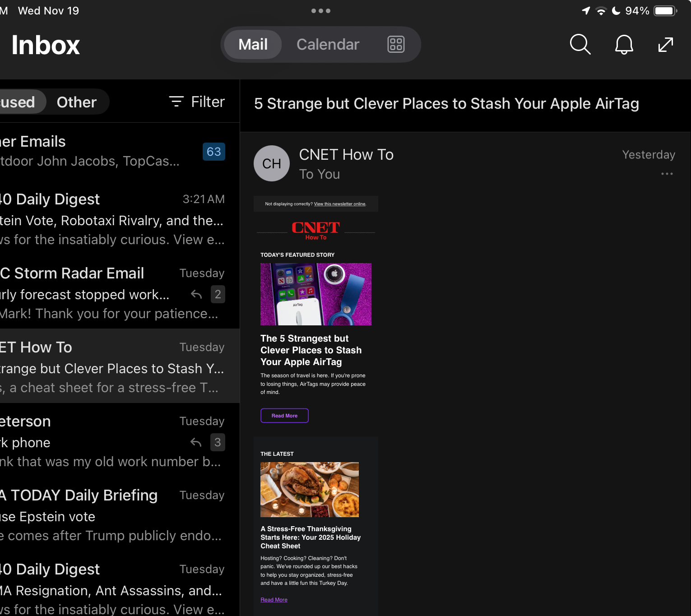
Task: Click View this newsletter online link
Action: click(x=340, y=204)
